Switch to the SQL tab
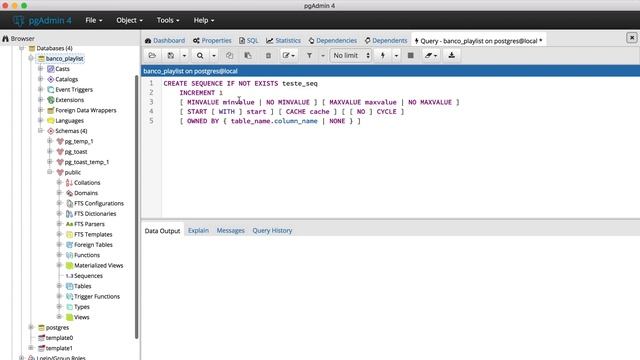This screenshot has height=360, width=640. point(249,40)
